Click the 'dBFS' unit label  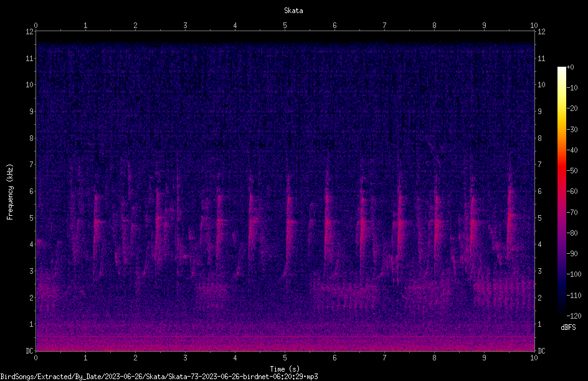(568, 327)
